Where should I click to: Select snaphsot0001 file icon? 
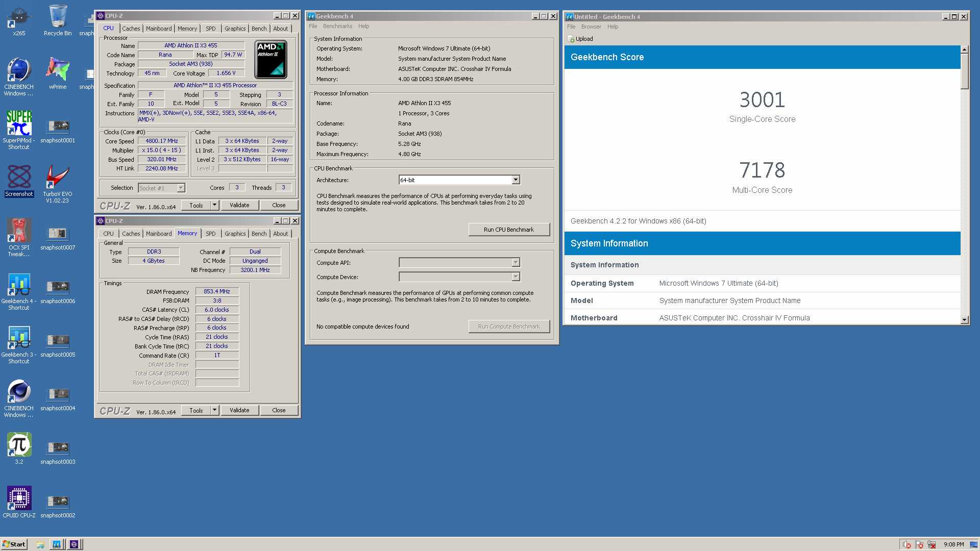tap(58, 131)
